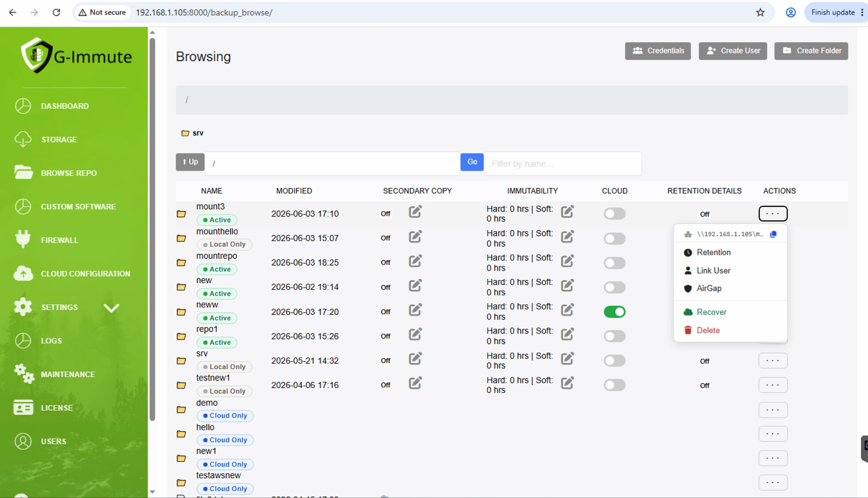Edit immutability for mount3
The width and height of the screenshot is (868, 498).
click(x=567, y=212)
